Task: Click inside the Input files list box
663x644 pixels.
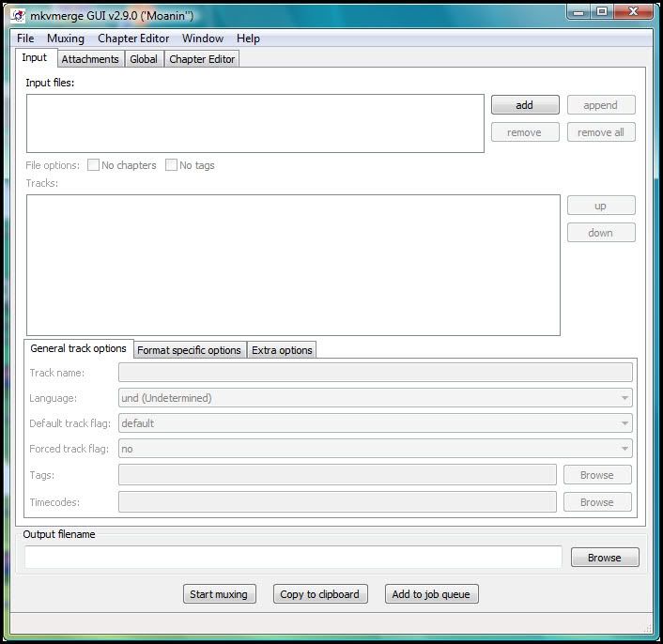Action: coord(255,123)
